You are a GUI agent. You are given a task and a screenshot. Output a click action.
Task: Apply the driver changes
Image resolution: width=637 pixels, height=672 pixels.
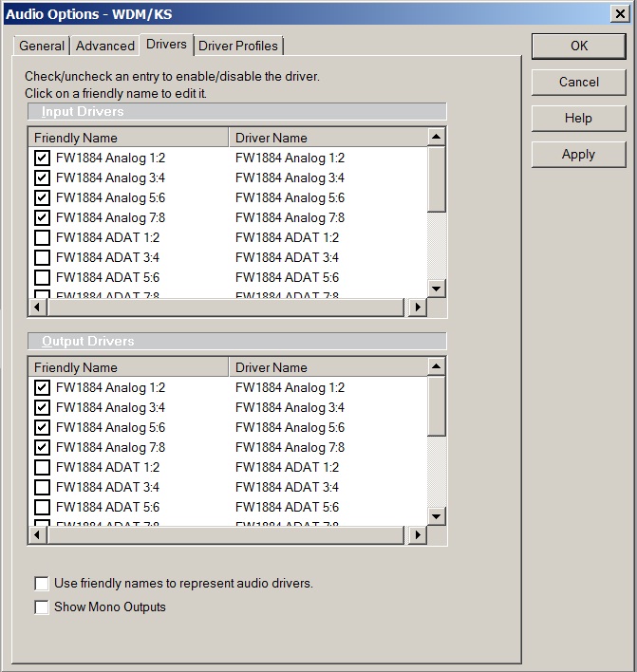point(579,154)
